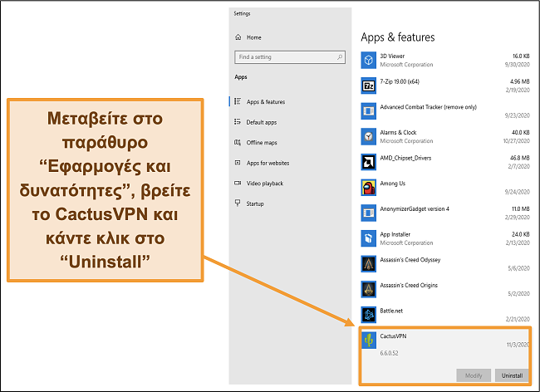Open Apps for websites section
The image size is (540, 392).
pos(268,163)
